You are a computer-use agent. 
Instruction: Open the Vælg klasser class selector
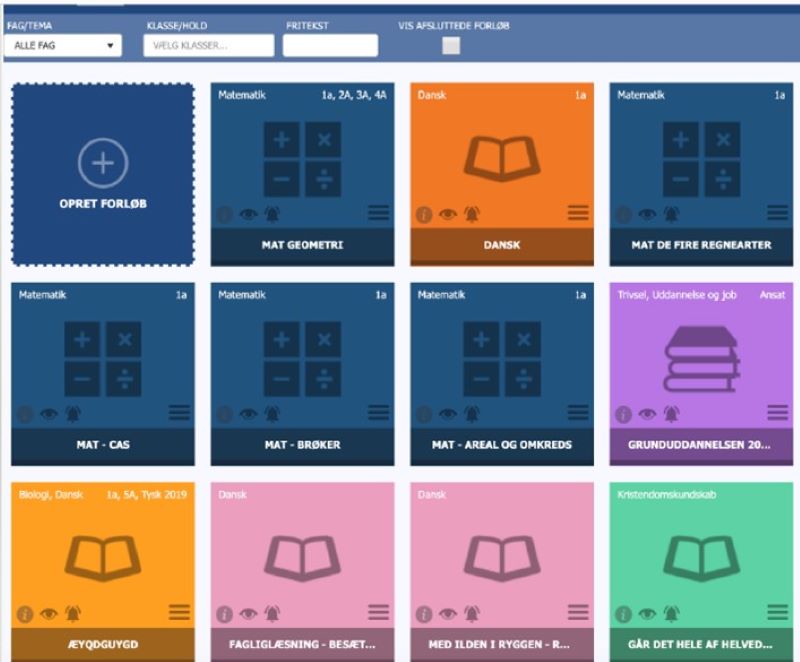pyautogui.click(x=208, y=46)
